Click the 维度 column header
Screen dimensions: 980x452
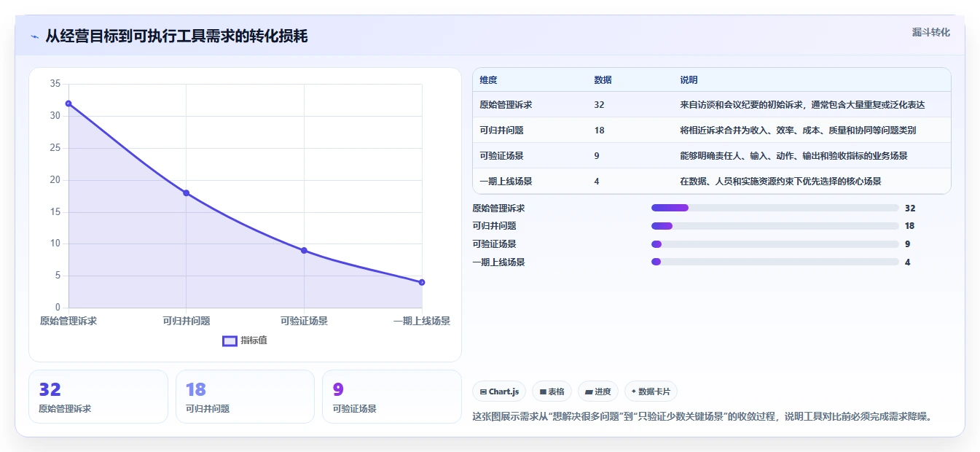coord(488,79)
